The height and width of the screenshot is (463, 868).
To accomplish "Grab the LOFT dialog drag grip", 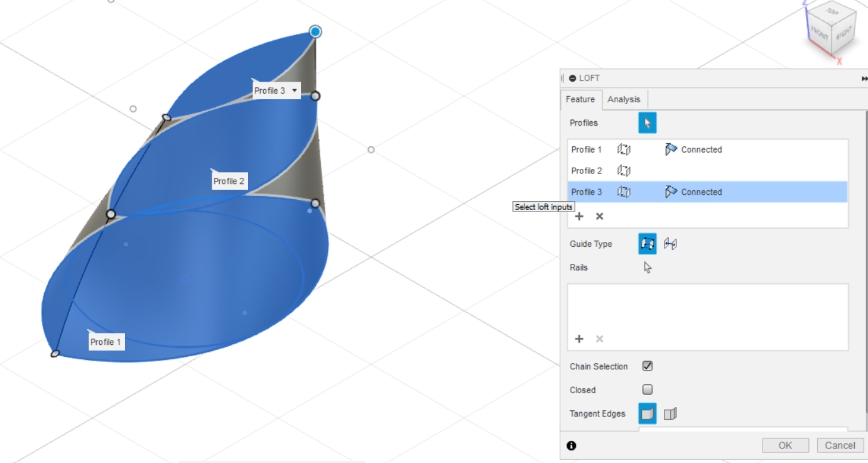I will click(563, 79).
